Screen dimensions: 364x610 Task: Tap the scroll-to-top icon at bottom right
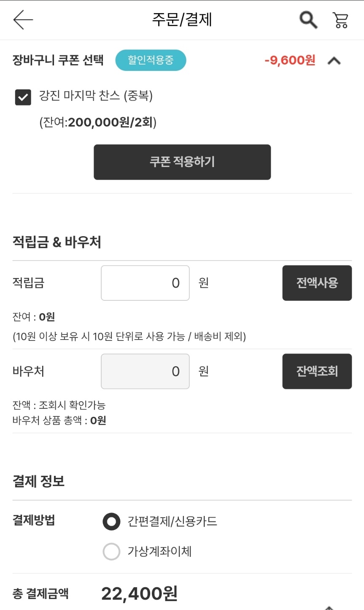329,607
